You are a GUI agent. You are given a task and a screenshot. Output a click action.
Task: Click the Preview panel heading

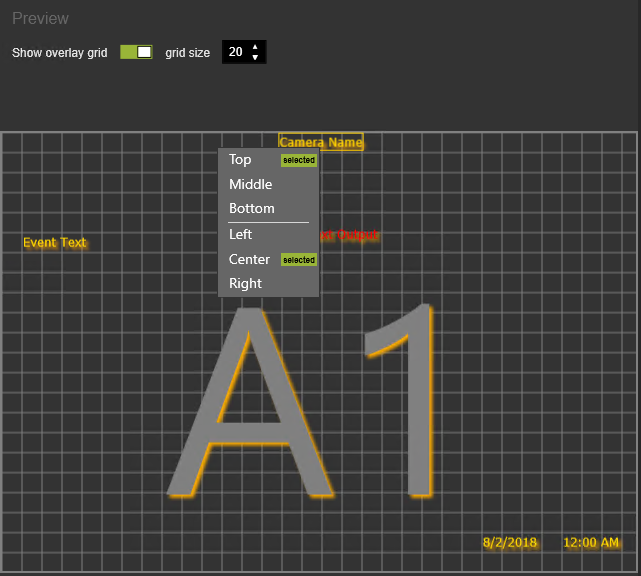tap(40, 19)
